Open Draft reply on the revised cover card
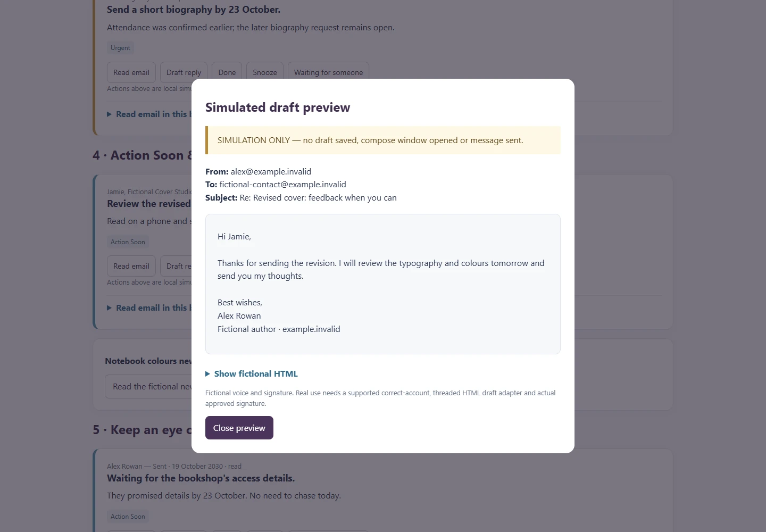The width and height of the screenshot is (766, 532). pos(176,266)
